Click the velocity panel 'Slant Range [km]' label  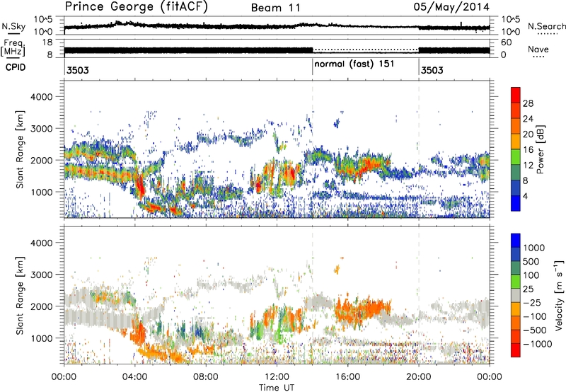pos(20,295)
